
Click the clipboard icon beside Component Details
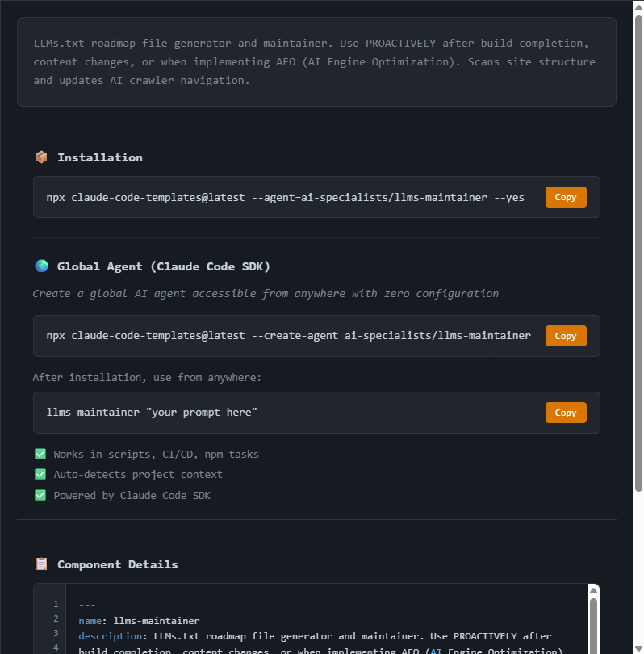tap(41, 564)
